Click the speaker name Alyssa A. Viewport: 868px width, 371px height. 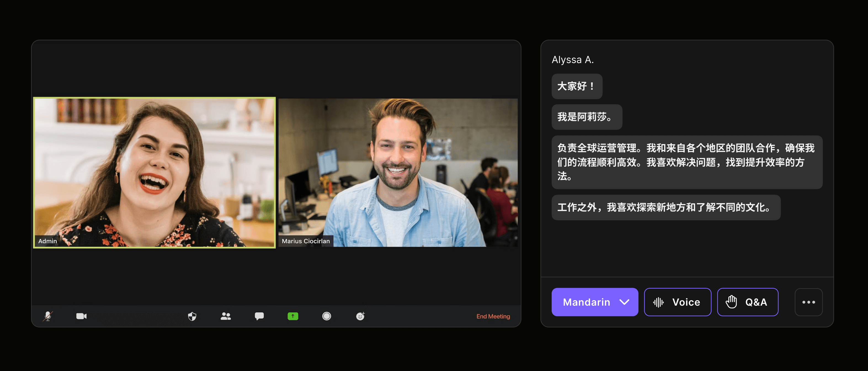573,59
